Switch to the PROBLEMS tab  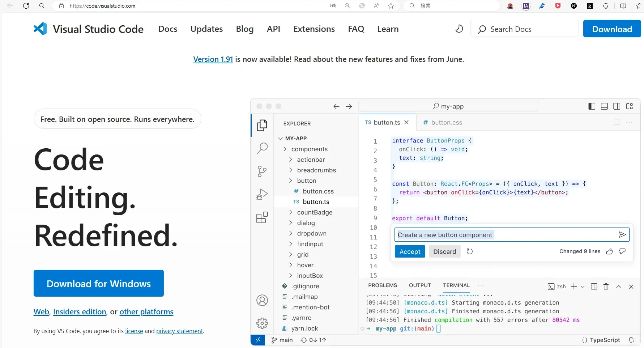click(x=383, y=285)
